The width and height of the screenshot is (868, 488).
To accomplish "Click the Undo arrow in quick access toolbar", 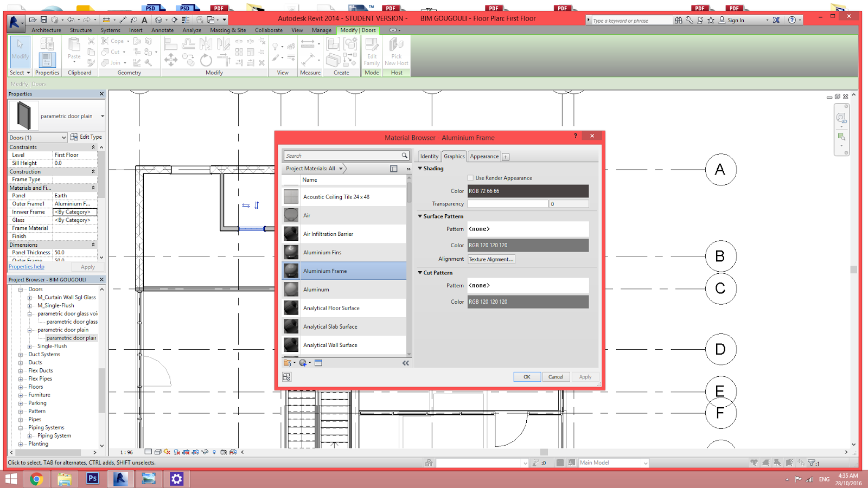I will (71, 20).
